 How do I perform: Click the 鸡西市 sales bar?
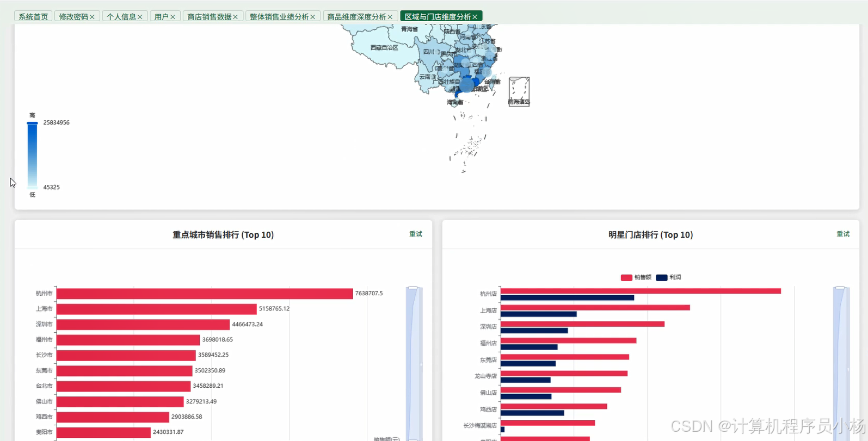pyautogui.click(x=113, y=417)
